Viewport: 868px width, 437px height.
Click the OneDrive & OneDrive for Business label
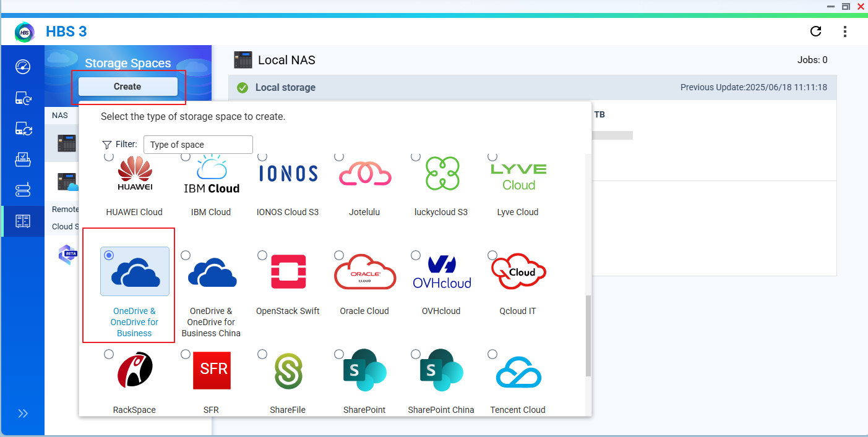point(134,322)
